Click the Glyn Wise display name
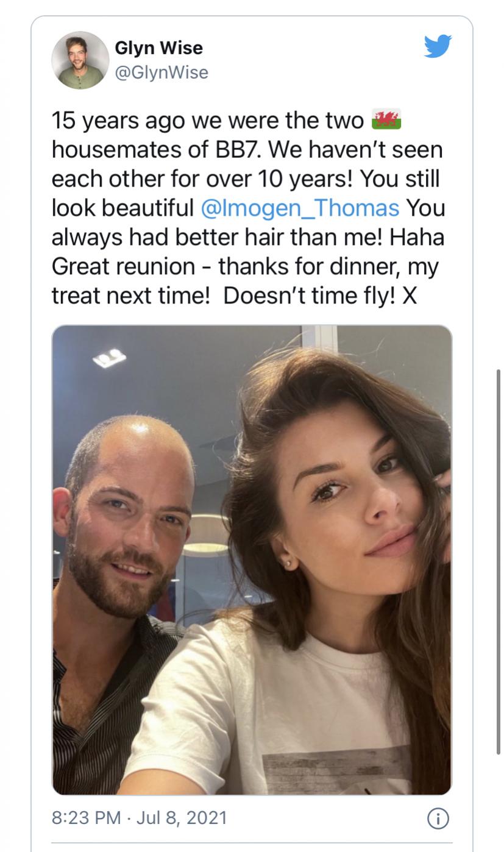504x852 pixels. coord(158,48)
